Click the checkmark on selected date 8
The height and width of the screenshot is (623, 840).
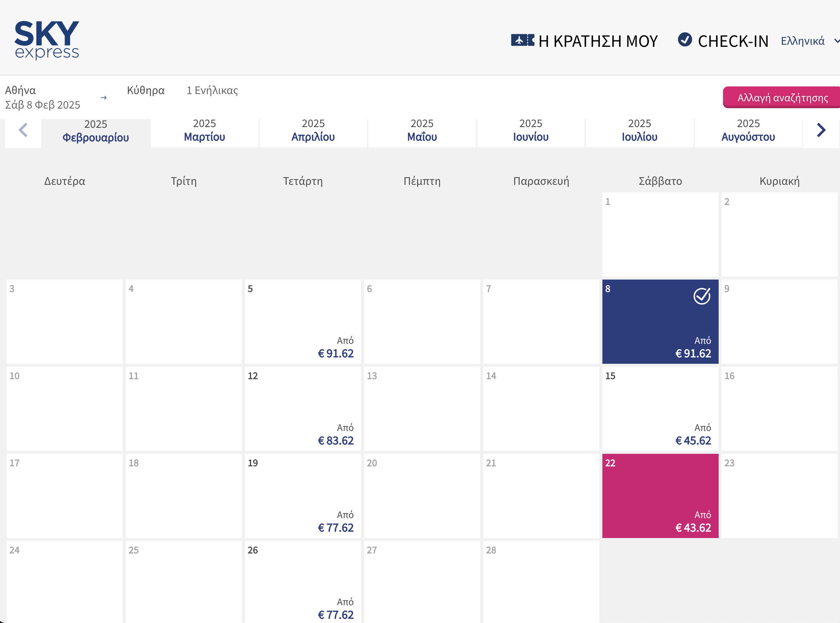tap(701, 296)
